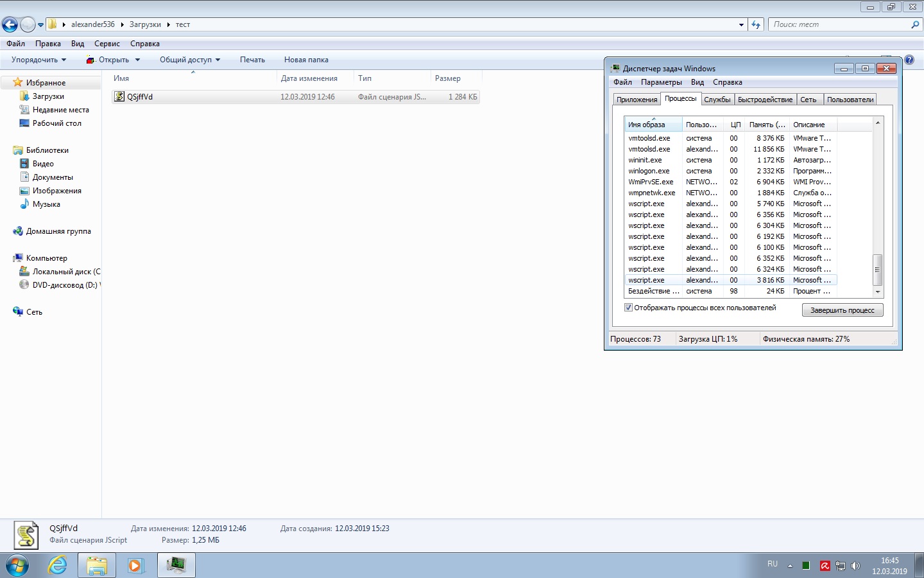The height and width of the screenshot is (578, 924).
Task: Open the Правка menu in Explorer
Action: [x=48, y=44]
